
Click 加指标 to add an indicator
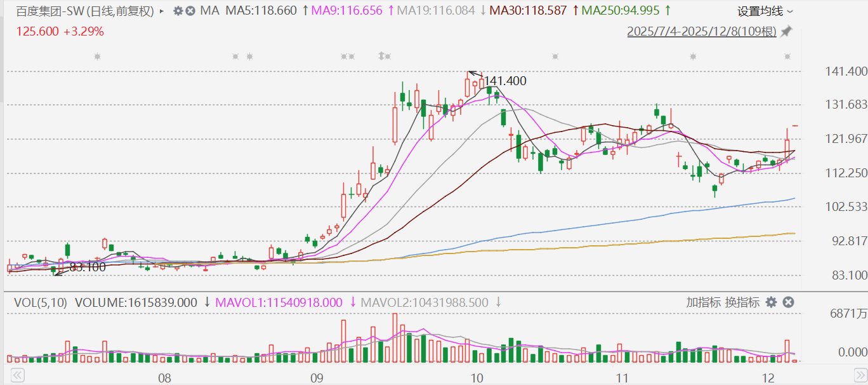tap(703, 302)
